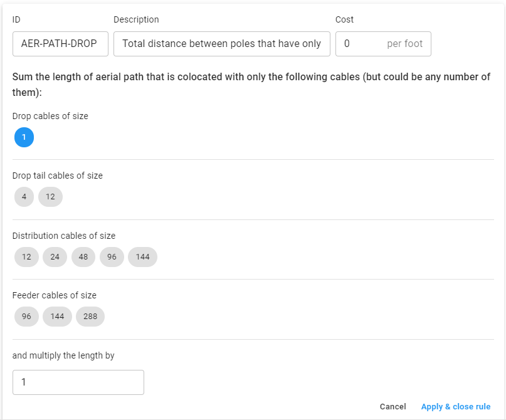Deselect Drop cable size 1 chip
The image size is (506, 420).
coord(24,137)
